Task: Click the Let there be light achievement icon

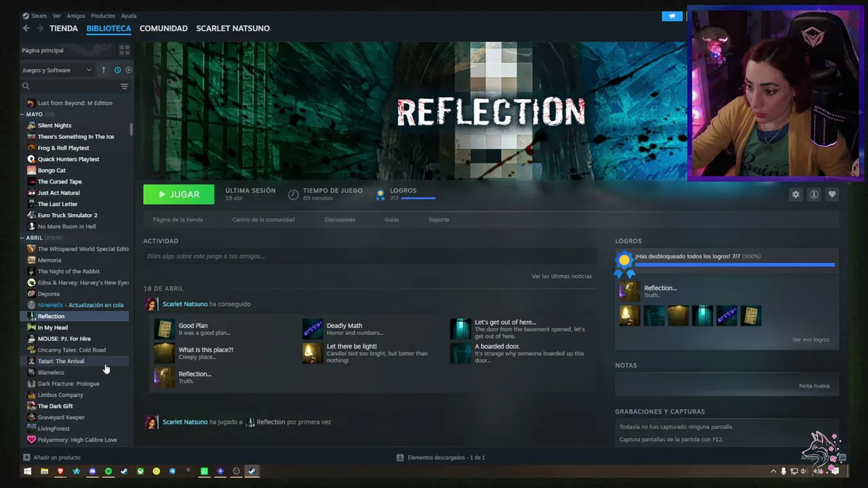Action: (x=313, y=353)
